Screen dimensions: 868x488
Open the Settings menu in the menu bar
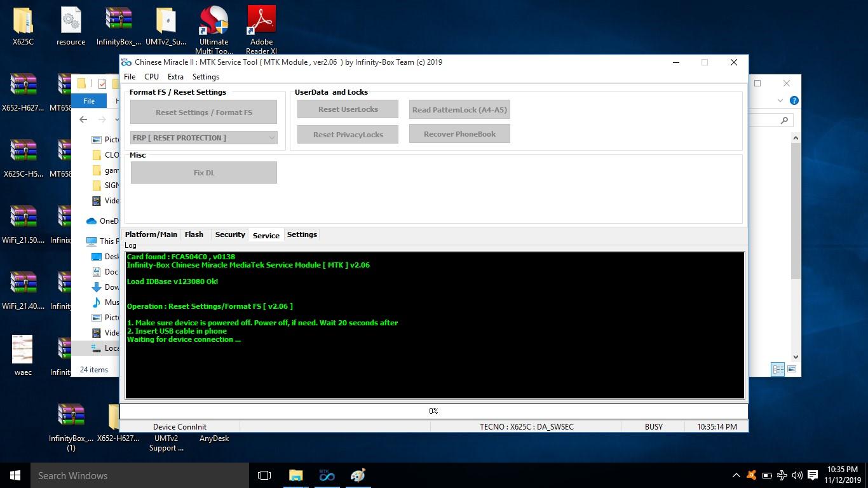point(205,76)
